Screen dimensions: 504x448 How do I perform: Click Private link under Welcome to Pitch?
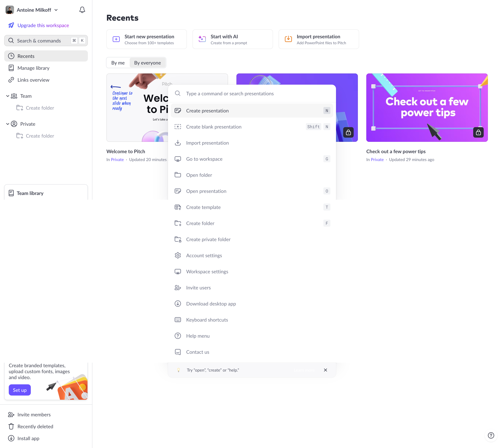click(117, 160)
